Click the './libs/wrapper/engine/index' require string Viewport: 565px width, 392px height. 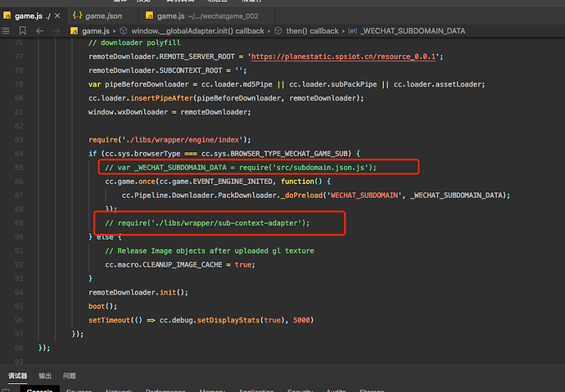pyautogui.click(x=183, y=140)
